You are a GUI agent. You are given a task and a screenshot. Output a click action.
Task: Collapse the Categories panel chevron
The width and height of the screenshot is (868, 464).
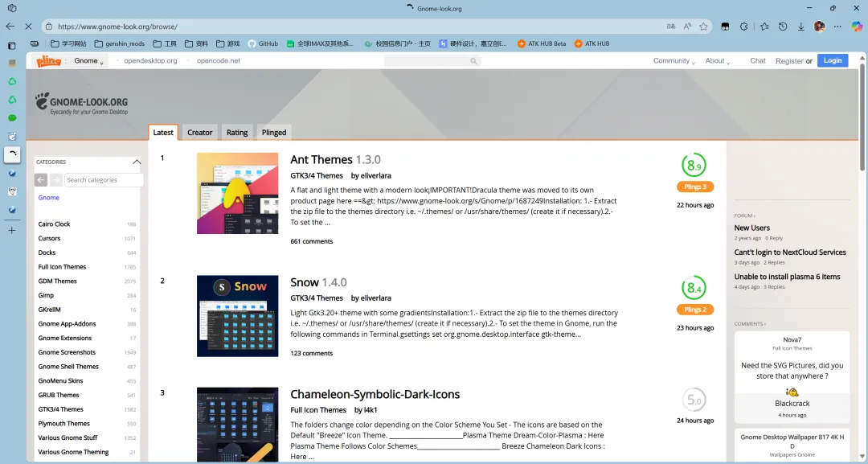pos(137,162)
